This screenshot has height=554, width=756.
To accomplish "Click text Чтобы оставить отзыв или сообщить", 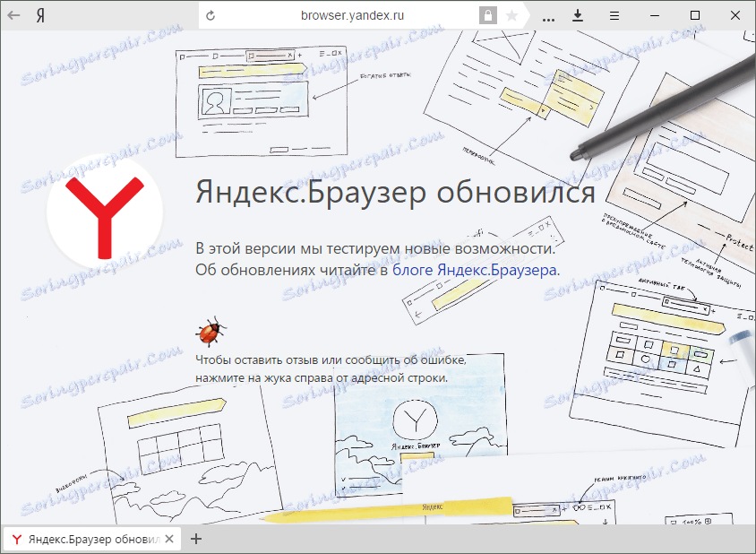I will (297, 360).
